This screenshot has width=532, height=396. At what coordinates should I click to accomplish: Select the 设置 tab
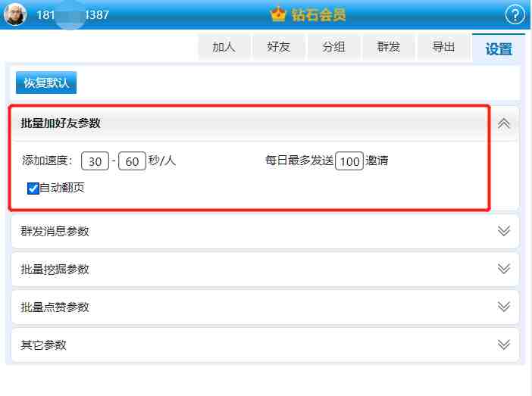[499, 48]
